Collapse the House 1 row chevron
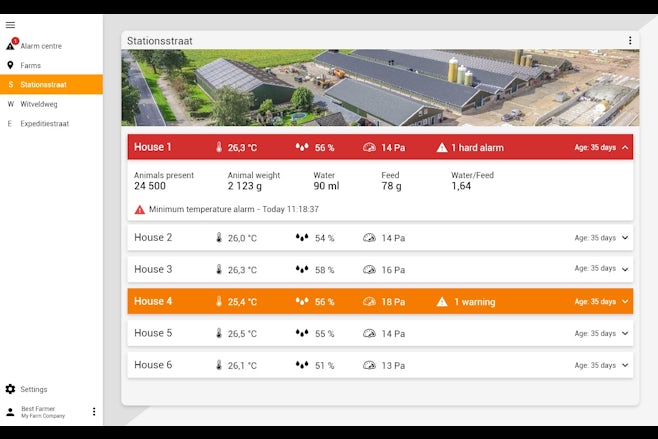This screenshot has height=439, width=658. pyautogui.click(x=625, y=148)
